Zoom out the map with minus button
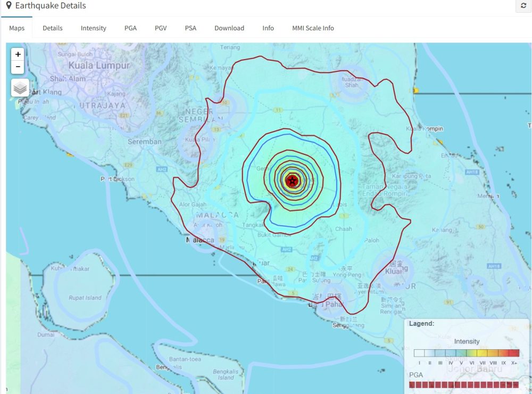The height and width of the screenshot is (394, 532). pyautogui.click(x=18, y=67)
